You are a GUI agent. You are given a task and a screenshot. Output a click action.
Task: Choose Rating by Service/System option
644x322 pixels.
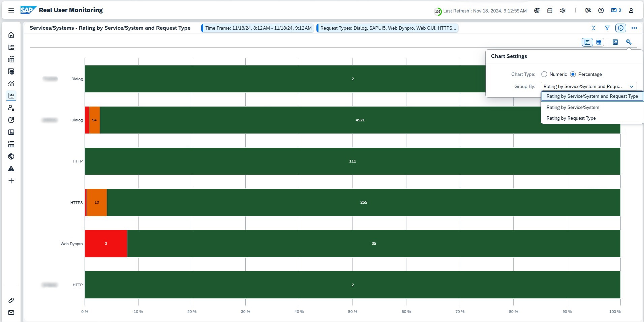[573, 108]
